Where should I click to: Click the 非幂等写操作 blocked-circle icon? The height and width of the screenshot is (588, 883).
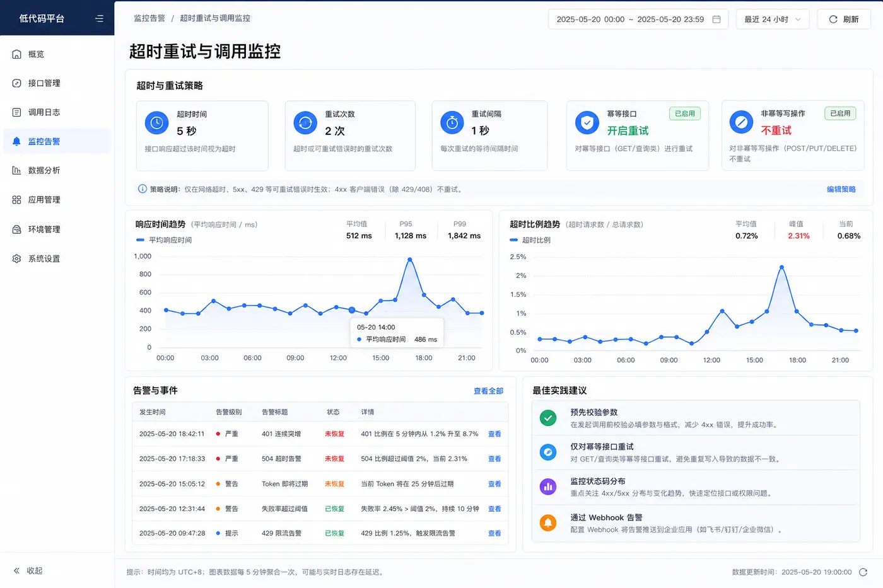(x=741, y=122)
